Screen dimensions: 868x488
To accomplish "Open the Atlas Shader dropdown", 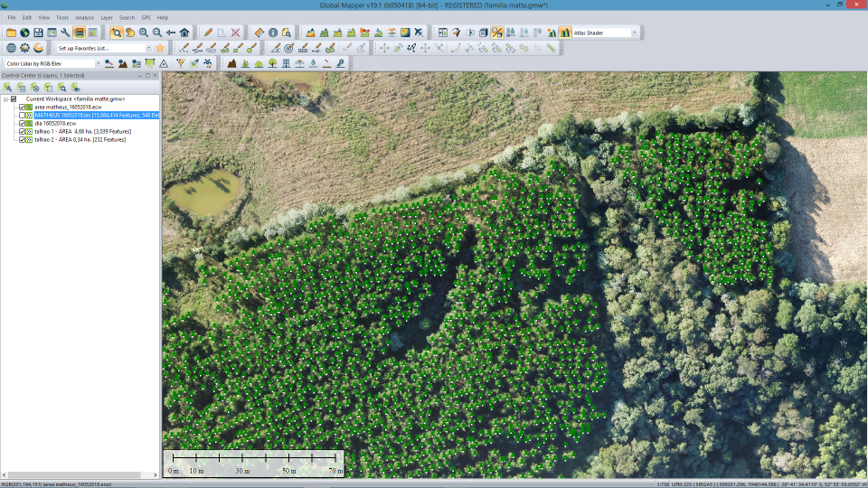I will (x=635, y=33).
